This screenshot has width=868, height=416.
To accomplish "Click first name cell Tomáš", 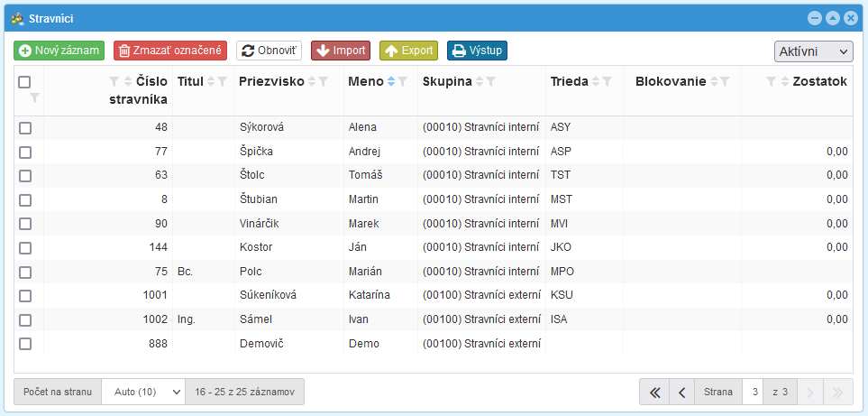I will 366,176.
